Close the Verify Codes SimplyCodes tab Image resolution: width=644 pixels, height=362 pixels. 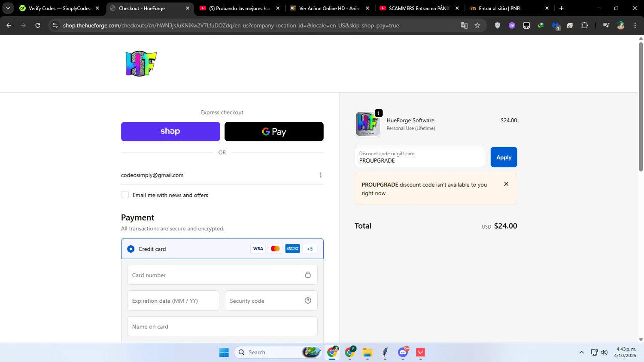[x=97, y=8]
